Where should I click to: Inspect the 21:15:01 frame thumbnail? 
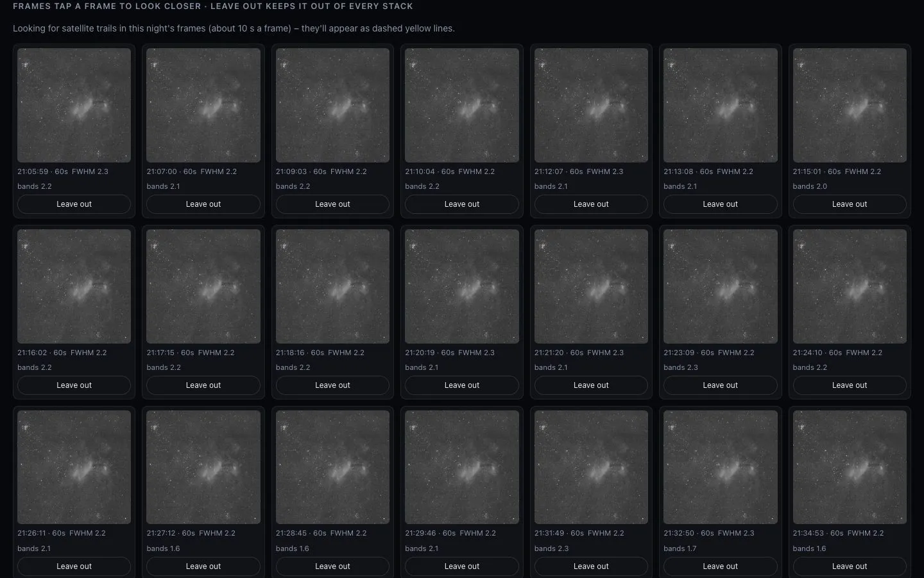click(x=850, y=105)
